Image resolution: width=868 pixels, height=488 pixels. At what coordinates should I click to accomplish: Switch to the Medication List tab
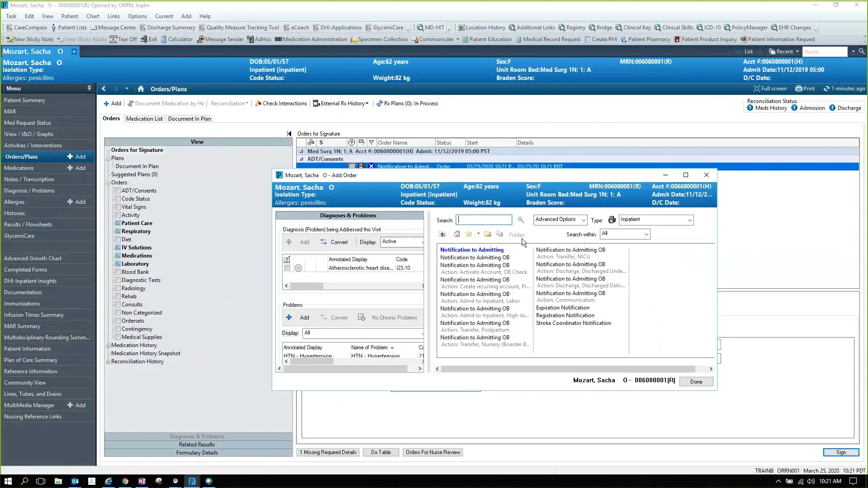(x=144, y=118)
